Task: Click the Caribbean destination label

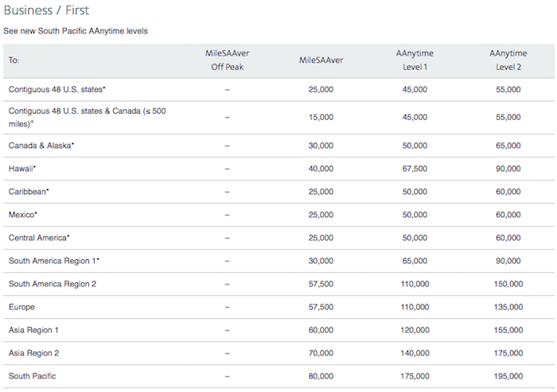Action: pos(29,192)
